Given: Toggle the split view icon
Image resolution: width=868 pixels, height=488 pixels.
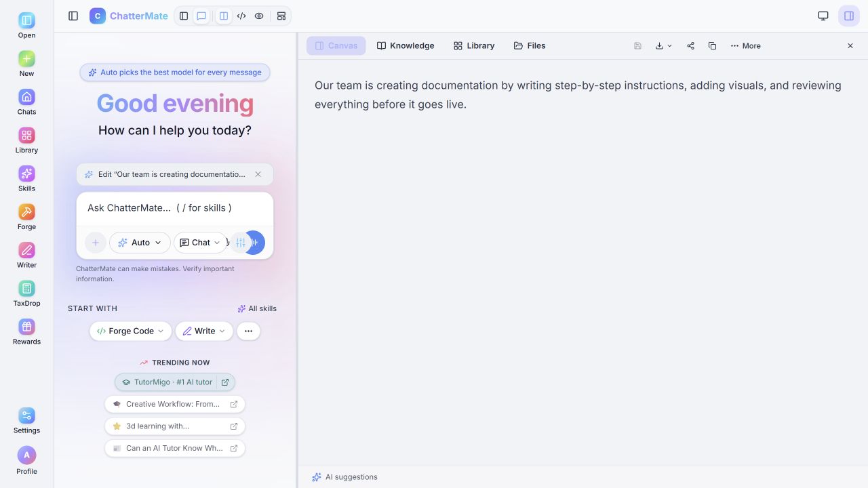Looking at the screenshot, I should pos(224,16).
